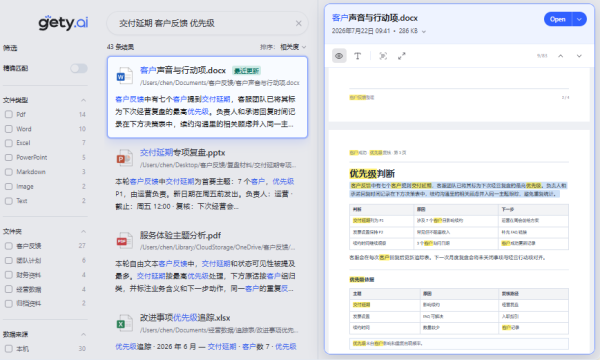Click the 优先级判断 heading in preview
This screenshot has height=360, width=600.
tap(372, 174)
